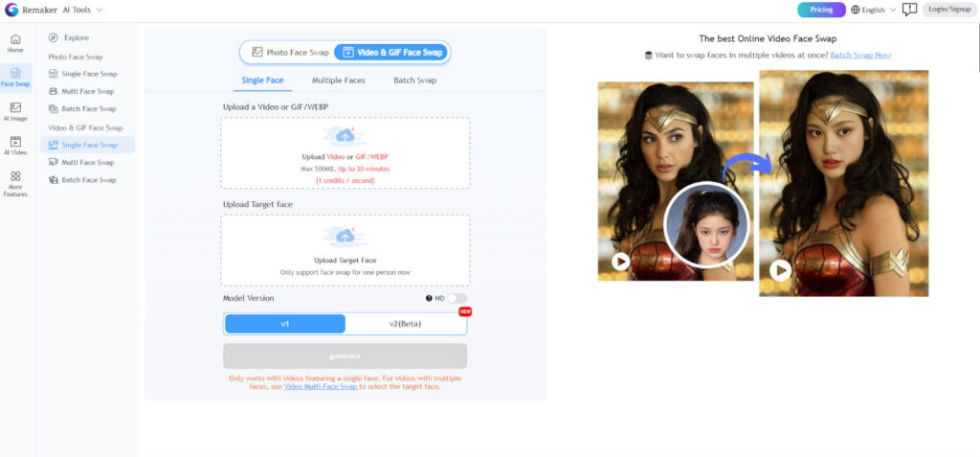This screenshot has width=980, height=457.
Task: Select model version v2(Beta)
Action: pyautogui.click(x=405, y=324)
